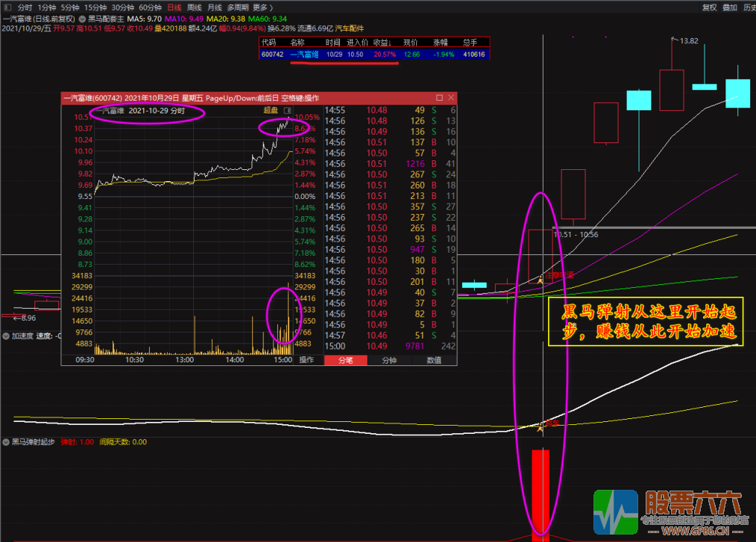
Task: Click the MA60: 9.34 indicator value
Action: coord(268,19)
